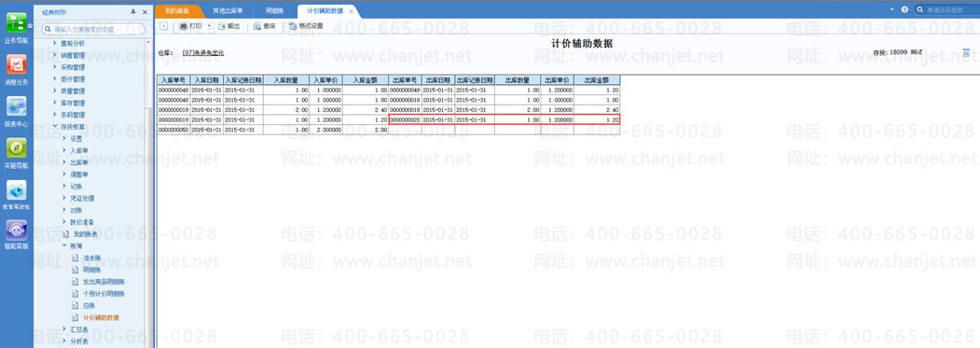Open the blue cube sidebar icon
The image size is (980, 348).
tap(16, 190)
